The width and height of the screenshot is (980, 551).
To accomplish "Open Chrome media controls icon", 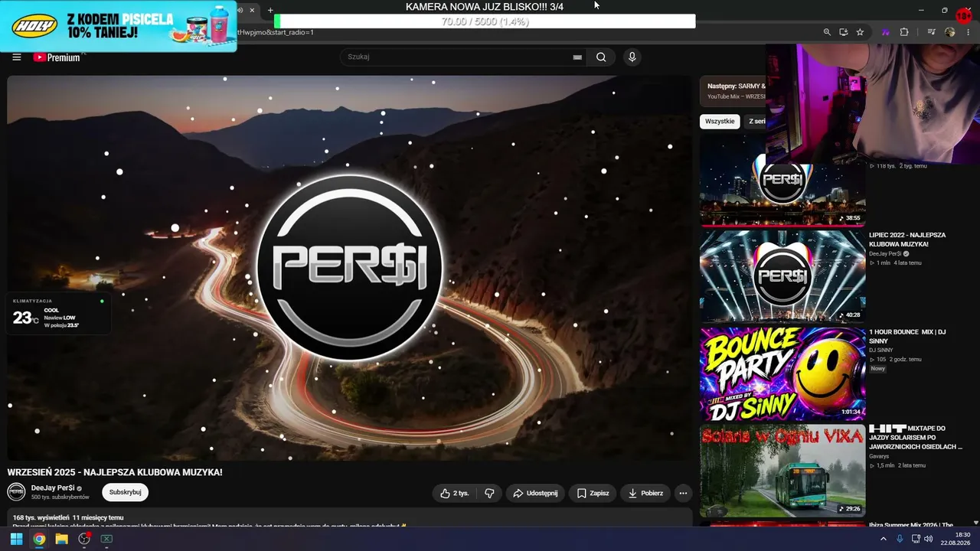I will tap(931, 32).
